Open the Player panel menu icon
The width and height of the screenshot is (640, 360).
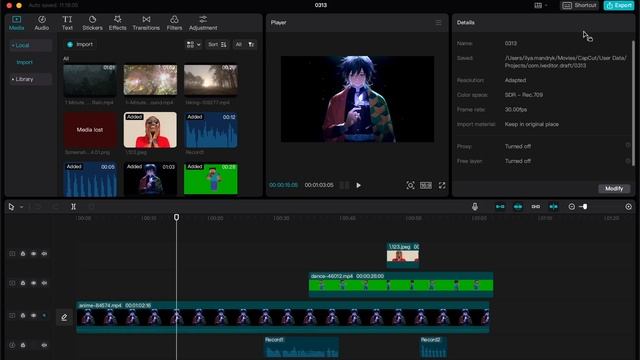coord(438,23)
